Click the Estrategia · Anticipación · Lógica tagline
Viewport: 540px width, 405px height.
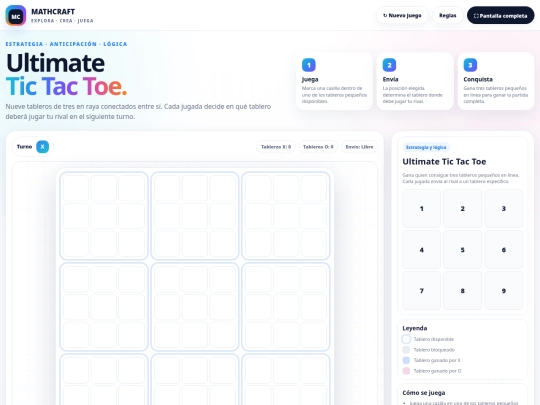click(66, 44)
